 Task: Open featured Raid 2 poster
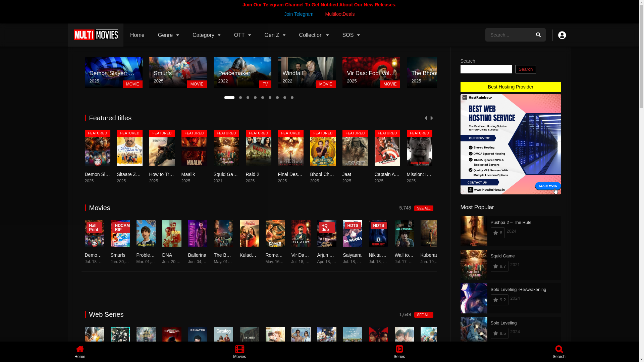coord(259,148)
